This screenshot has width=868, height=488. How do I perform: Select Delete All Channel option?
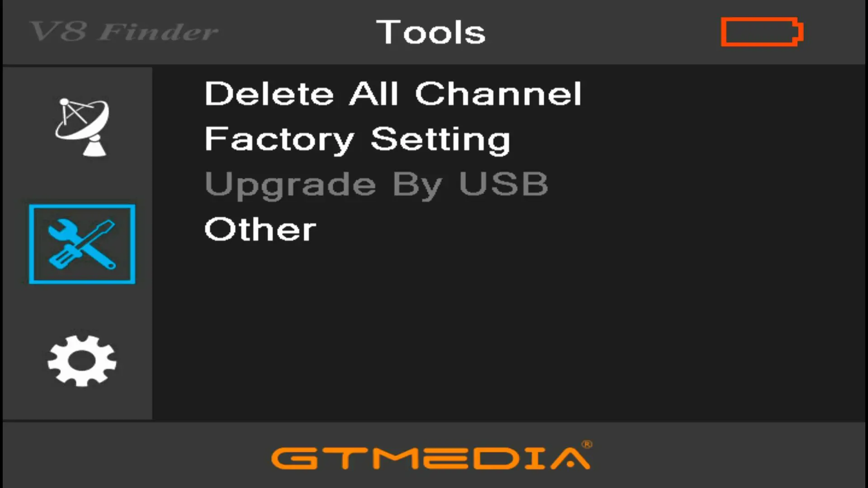pos(392,93)
